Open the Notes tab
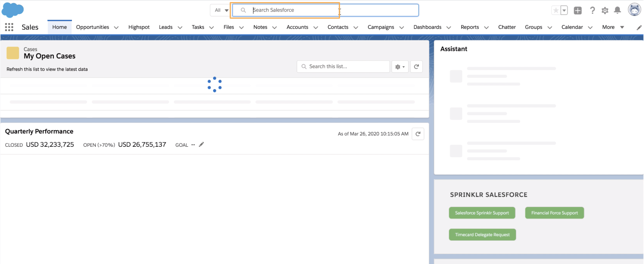Image resolution: width=644 pixels, height=264 pixels. [260, 27]
